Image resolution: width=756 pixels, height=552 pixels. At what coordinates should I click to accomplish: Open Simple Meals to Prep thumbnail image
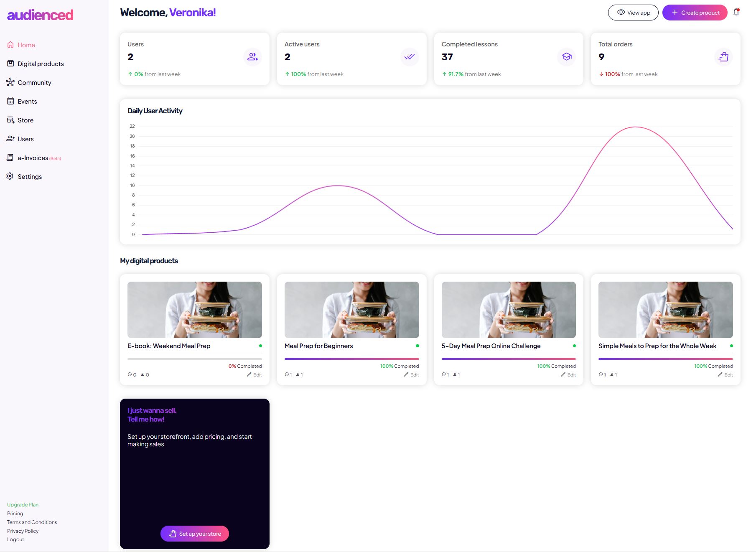tap(665, 310)
